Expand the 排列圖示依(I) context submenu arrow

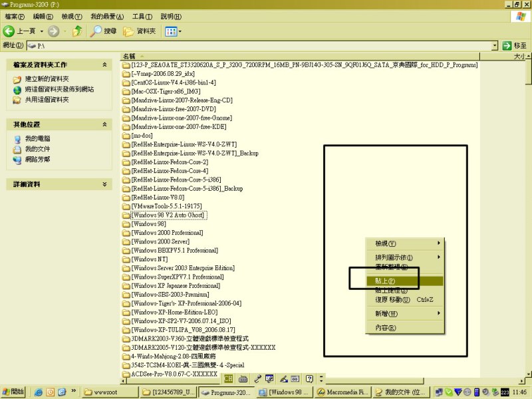pyautogui.click(x=439, y=257)
